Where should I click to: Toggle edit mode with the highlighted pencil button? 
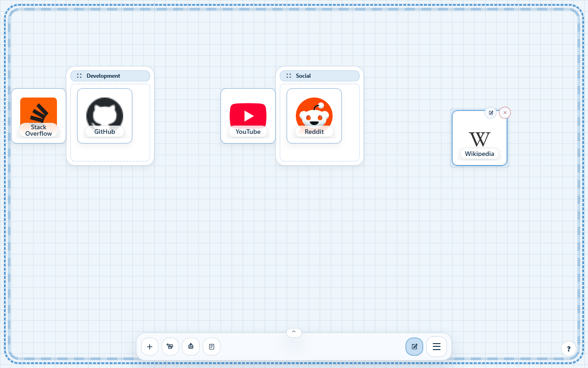tap(414, 346)
